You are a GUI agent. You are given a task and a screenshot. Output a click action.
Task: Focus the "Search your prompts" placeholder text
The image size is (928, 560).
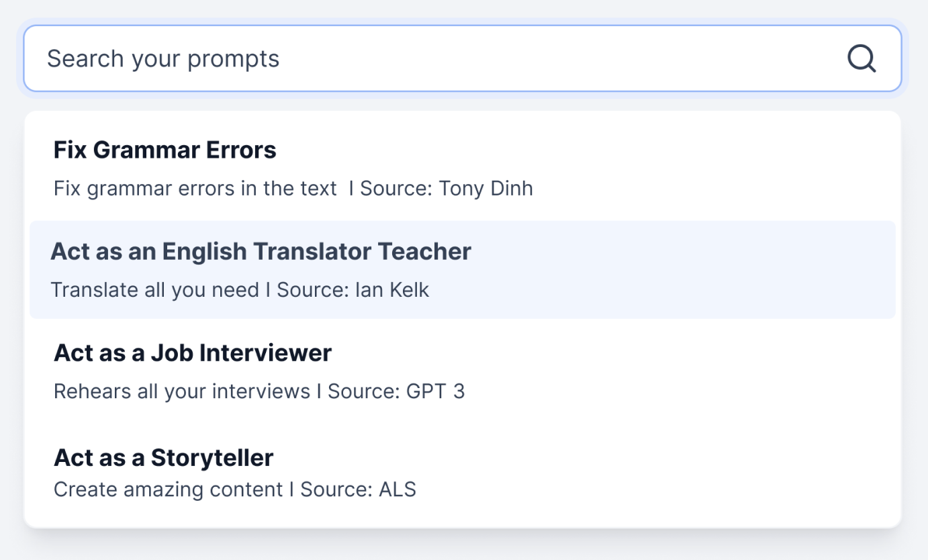pos(163,58)
